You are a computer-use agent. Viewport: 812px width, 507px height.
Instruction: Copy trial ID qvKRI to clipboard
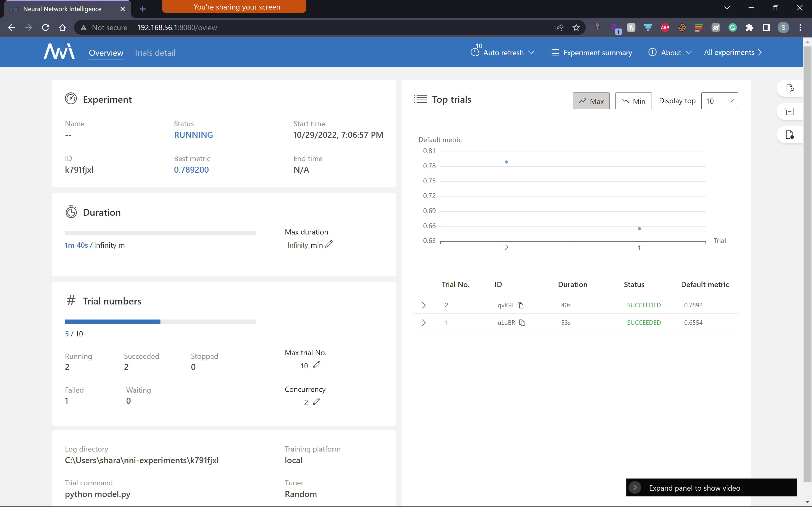tap(520, 305)
